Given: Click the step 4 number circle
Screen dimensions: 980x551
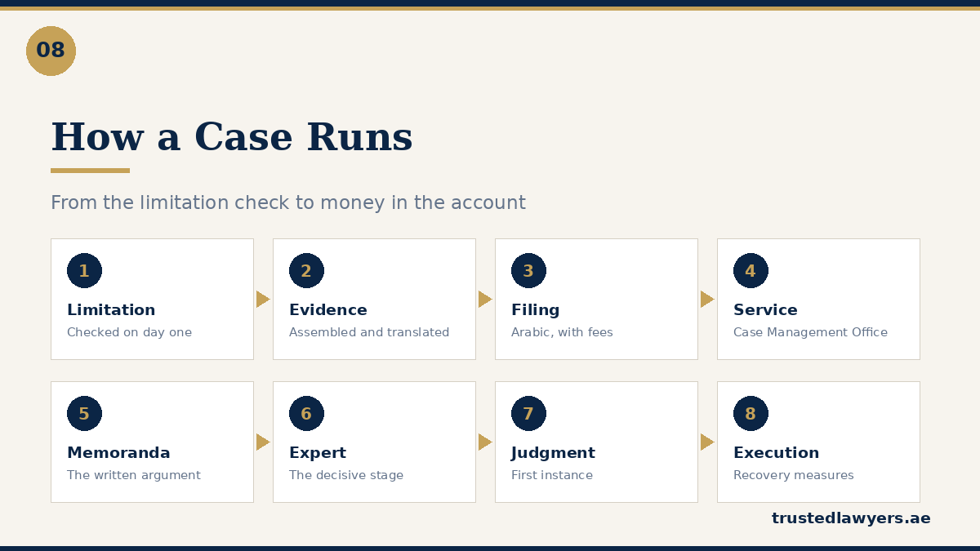Looking at the screenshot, I should click(x=751, y=271).
